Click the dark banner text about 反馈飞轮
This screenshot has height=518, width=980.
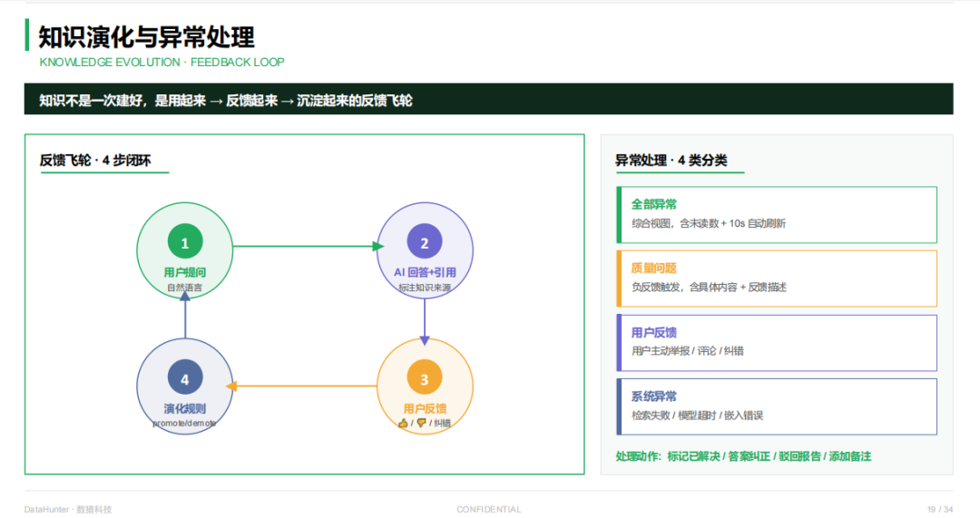point(226,100)
